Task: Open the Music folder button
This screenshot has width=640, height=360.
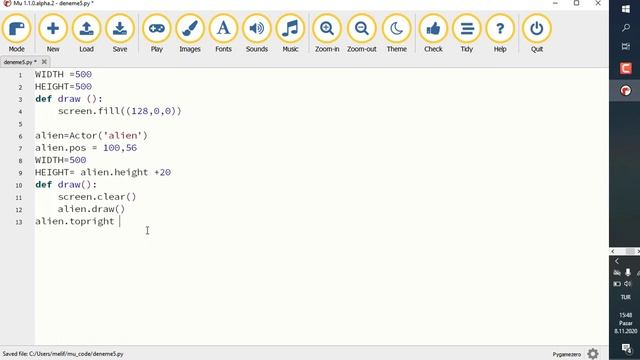Action: tap(290, 33)
